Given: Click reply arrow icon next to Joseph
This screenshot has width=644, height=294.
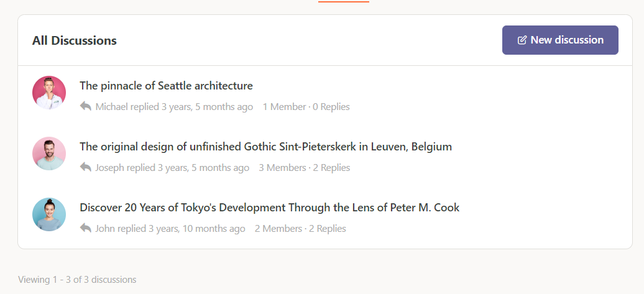Looking at the screenshot, I should [85, 167].
